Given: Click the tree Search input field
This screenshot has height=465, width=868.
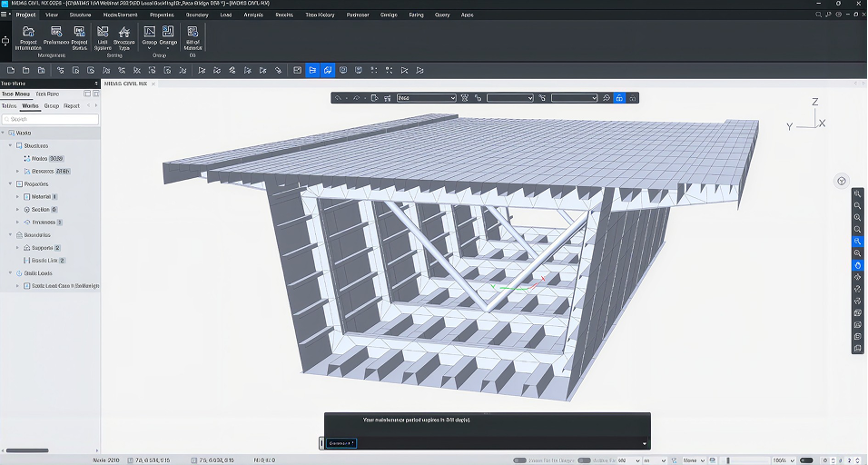Looking at the screenshot, I should coord(50,119).
